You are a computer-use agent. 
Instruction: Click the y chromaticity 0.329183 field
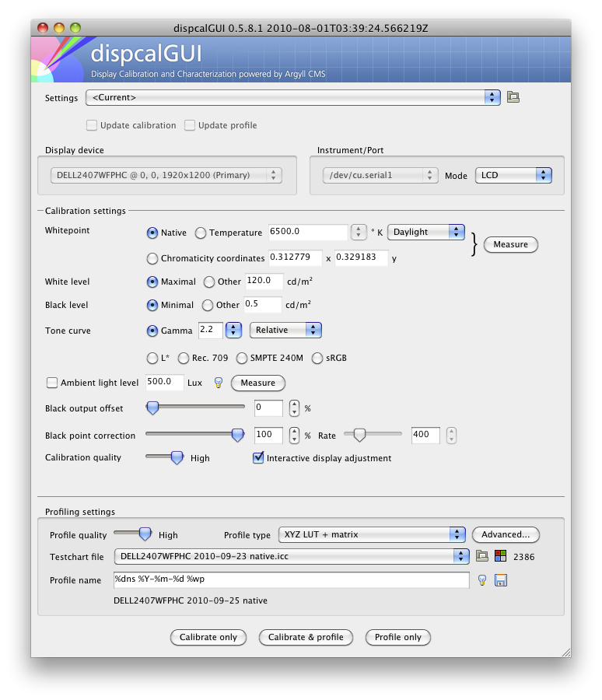click(362, 257)
